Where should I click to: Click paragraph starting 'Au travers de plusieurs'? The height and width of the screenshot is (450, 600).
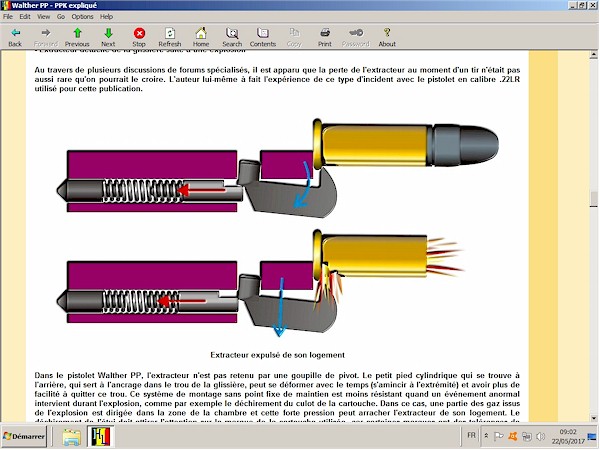(277, 79)
